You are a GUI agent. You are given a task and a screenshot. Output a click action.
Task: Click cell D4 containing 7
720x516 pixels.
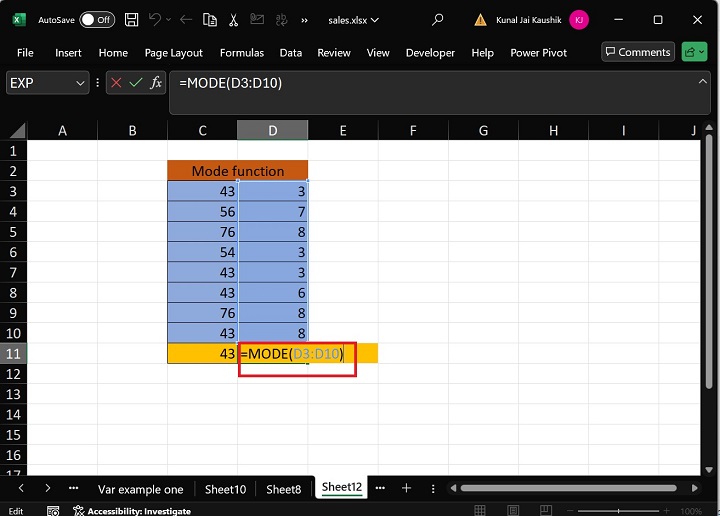pyautogui.click(x=273, y=212)
